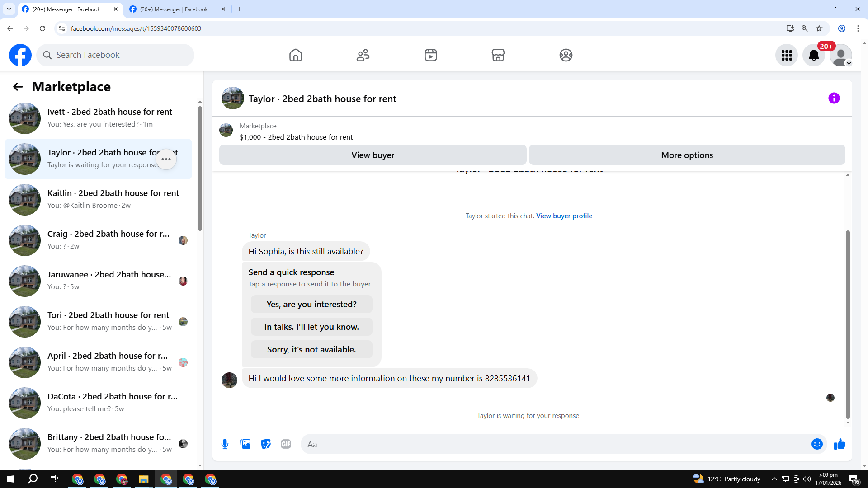This screenshot has height=488, width=868.
Task: Open the View buyer profile link
Action: (x=564, y=216)
